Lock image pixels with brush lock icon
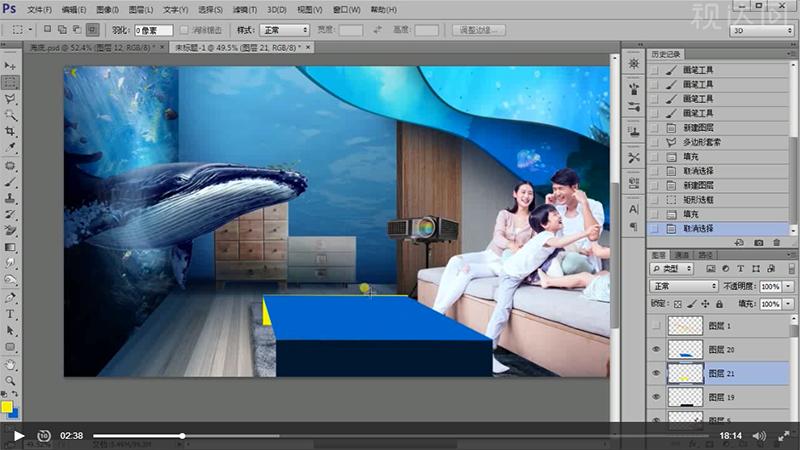The width and height of the screenshot is (800, 450). tap(691, 304)
